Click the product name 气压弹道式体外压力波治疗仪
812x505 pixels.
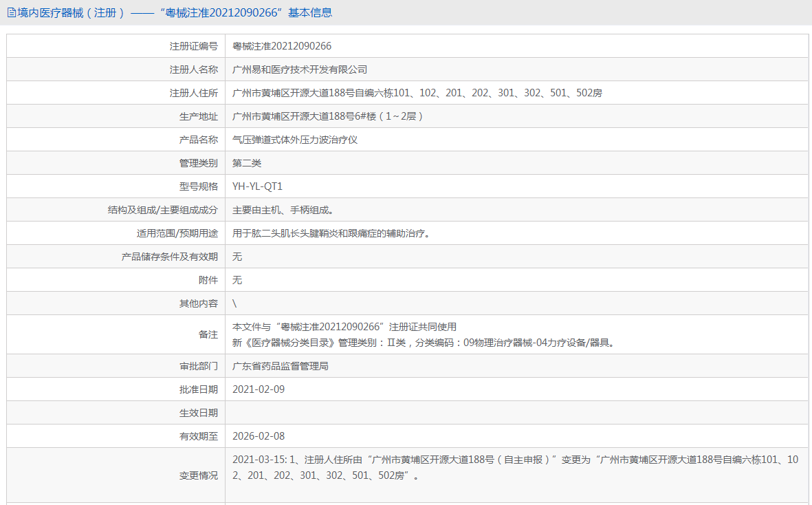tap(295, 140)
